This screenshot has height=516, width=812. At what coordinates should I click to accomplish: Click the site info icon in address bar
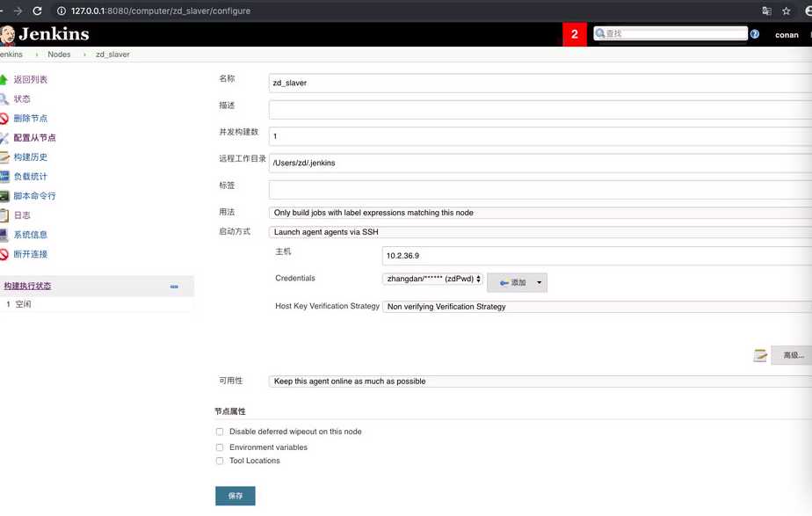click(62, 11)
